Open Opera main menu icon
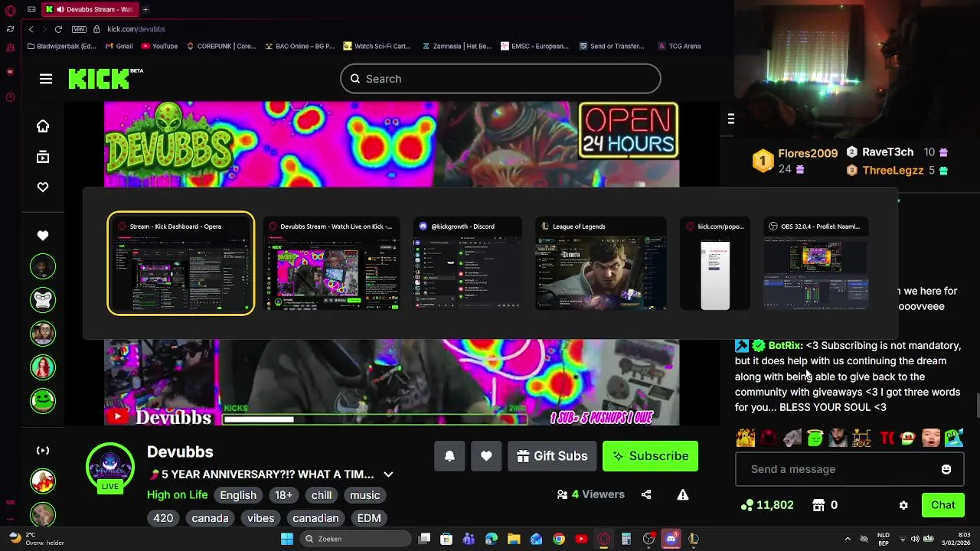Image resolution: width=980 pixels, height=551 pixels. pos(10,10)
